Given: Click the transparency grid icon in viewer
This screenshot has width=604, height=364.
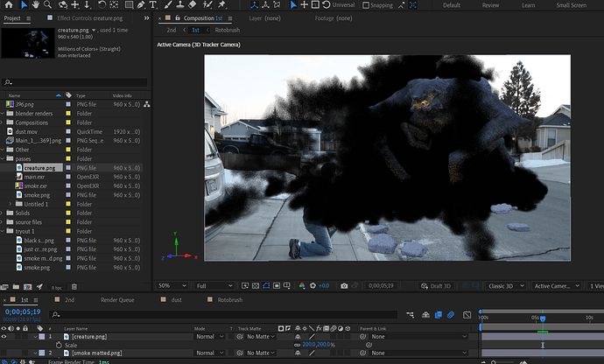Looking at the screenshot, I should pyautogui.click(x=256, y=286).
